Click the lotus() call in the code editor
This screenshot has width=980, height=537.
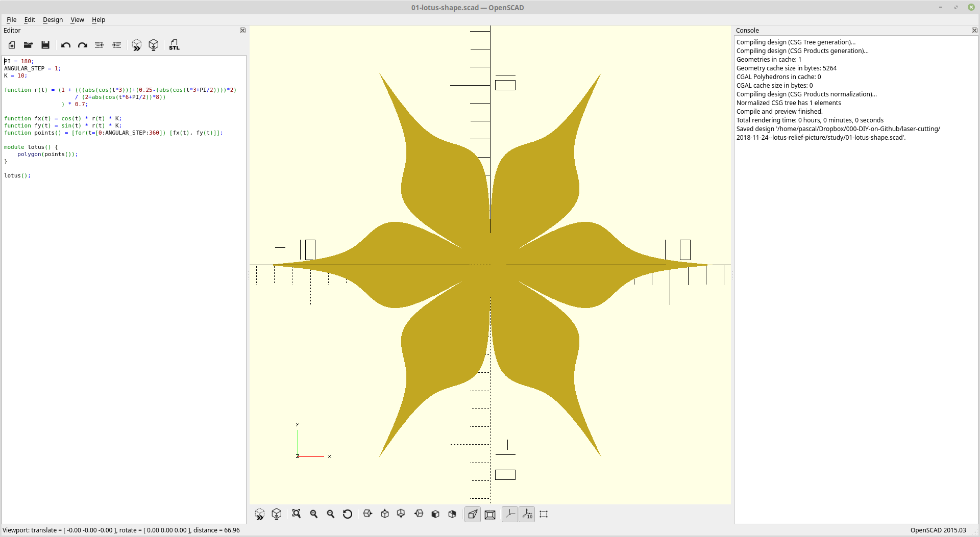(17, 175)
